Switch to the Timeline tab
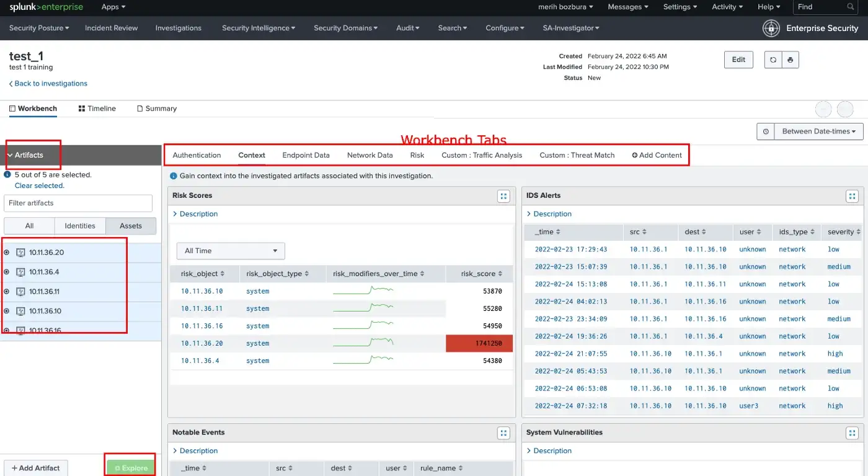 97,109
